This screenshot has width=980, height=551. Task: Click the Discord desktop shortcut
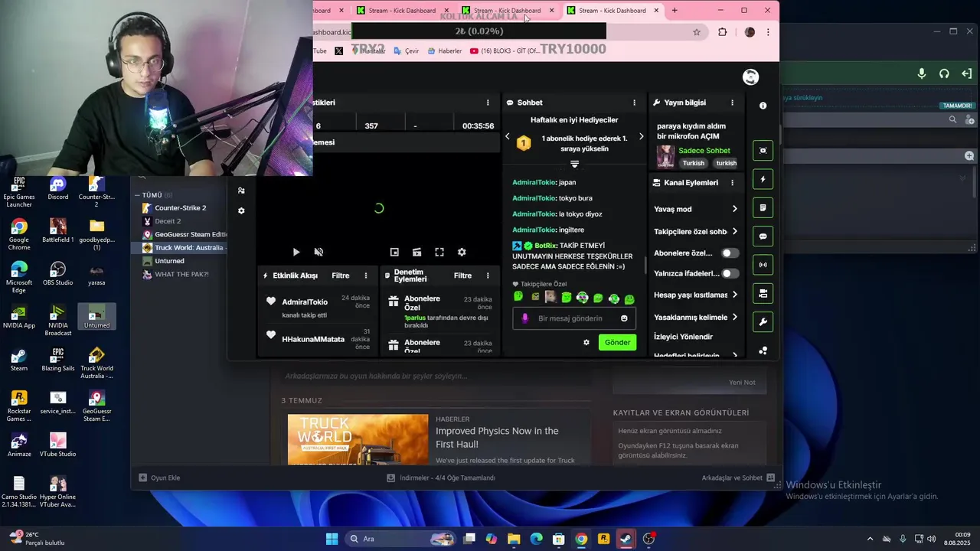click(58, 189)
